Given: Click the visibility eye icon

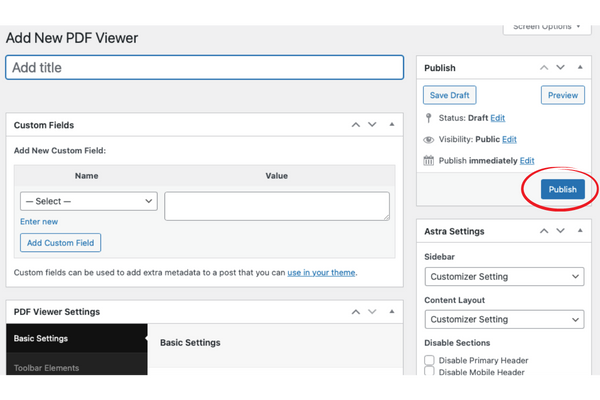Looking at the screenshot, I should [x=429, y=140].
